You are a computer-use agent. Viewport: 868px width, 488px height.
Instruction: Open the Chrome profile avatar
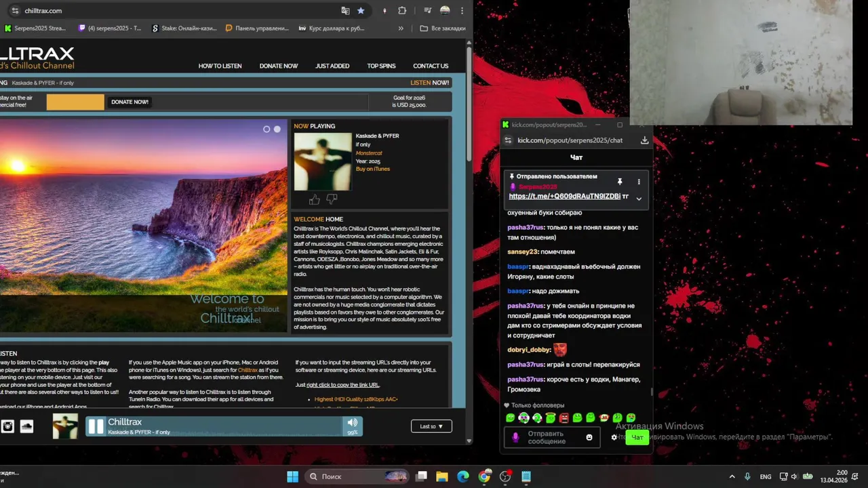click(x=445, y=11)
